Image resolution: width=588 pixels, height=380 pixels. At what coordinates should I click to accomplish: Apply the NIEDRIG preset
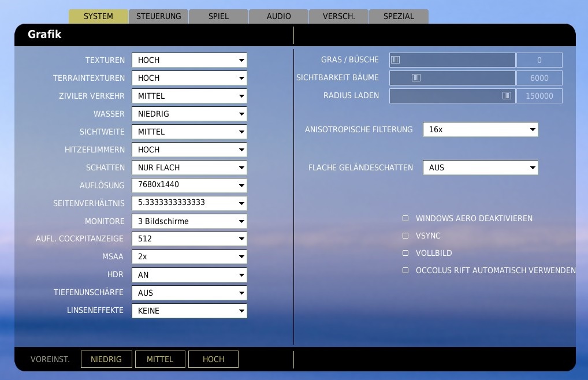tap(106, 359)
